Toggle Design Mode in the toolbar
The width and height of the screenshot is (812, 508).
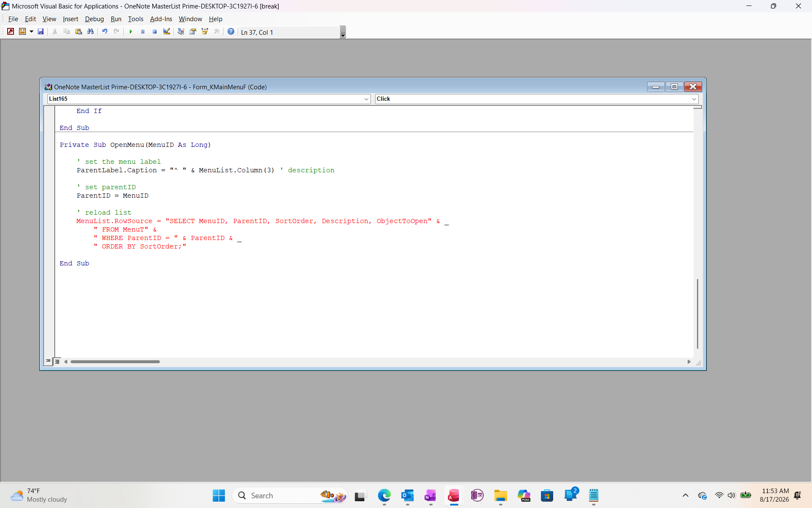pos(167,31)
